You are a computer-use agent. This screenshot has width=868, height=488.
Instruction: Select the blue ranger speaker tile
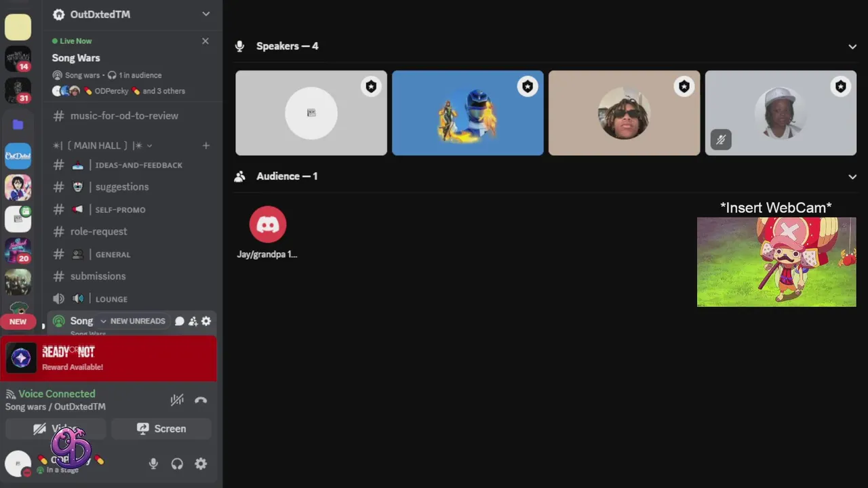pyautogui.click(x=468, y=113)
